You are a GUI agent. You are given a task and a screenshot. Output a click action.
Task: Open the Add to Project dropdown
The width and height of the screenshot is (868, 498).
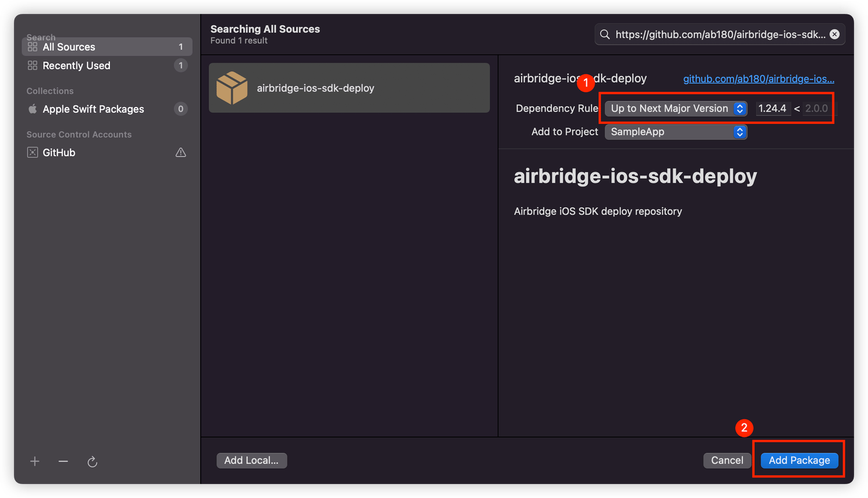(676, 132)
